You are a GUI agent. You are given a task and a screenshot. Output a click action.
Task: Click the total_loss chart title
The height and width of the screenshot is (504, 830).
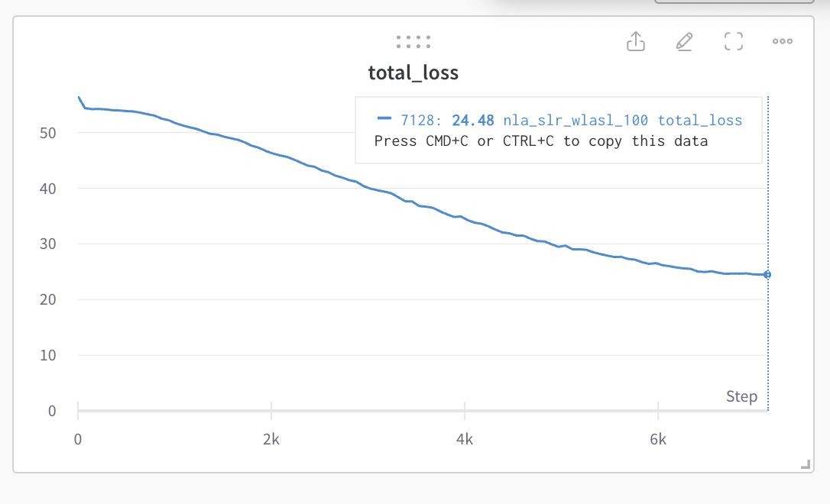pyautogui.click(x=413, y=73)
